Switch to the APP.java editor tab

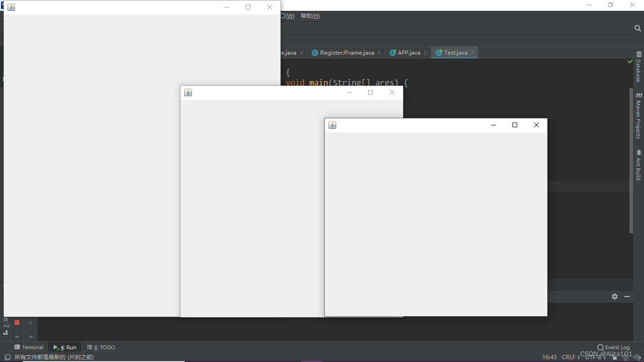click(409, 53)
